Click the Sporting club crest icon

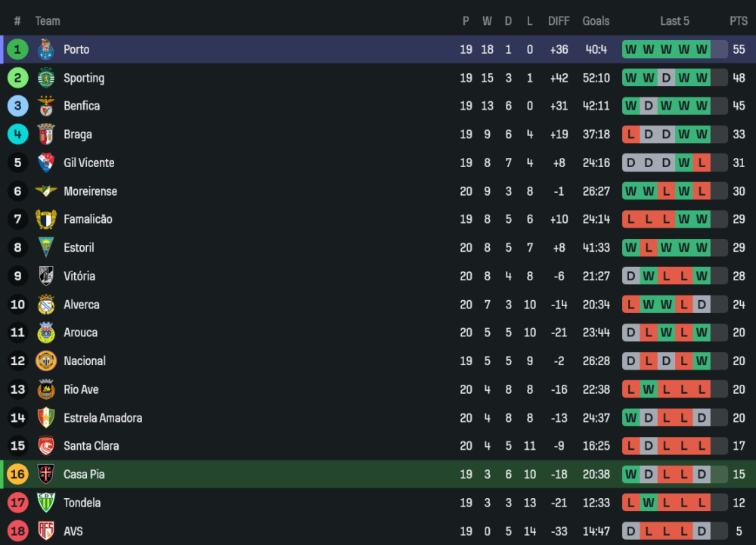tap(46, 78)
